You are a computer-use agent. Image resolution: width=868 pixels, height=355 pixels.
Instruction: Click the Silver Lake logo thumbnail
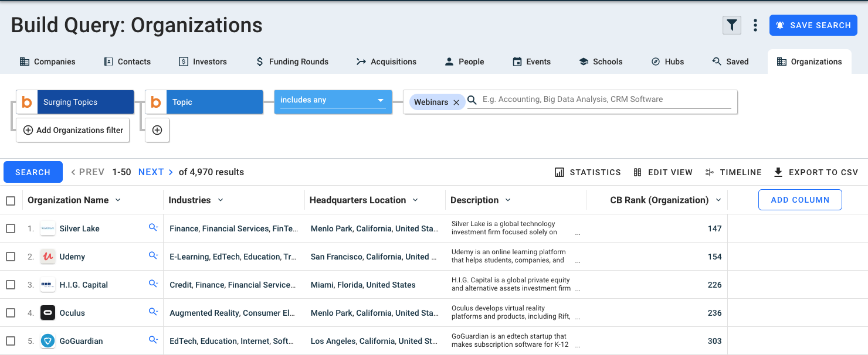[x=48, y=228]
